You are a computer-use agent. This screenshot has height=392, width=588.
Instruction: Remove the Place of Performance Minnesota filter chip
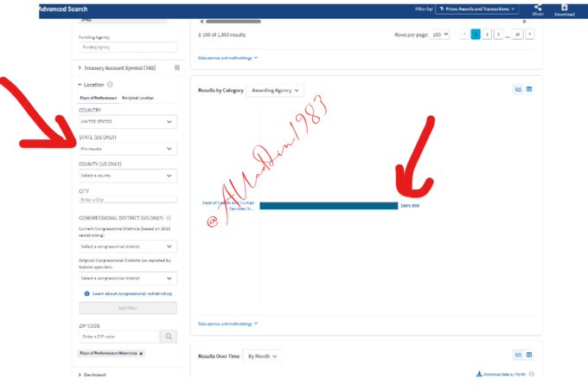[x=141, y=354]
